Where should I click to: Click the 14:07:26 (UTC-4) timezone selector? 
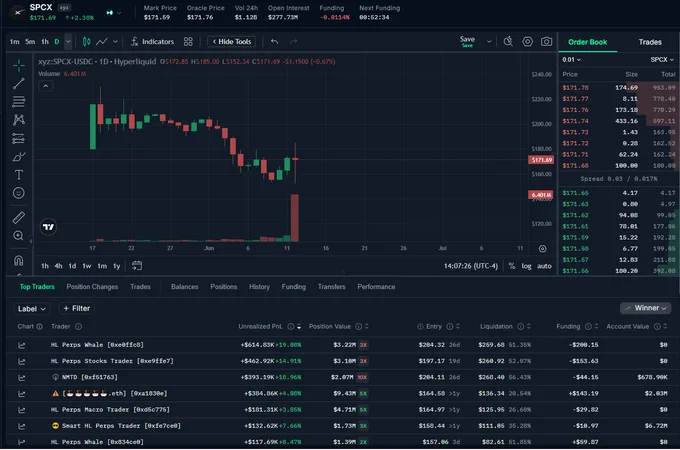tap(471, 266)
